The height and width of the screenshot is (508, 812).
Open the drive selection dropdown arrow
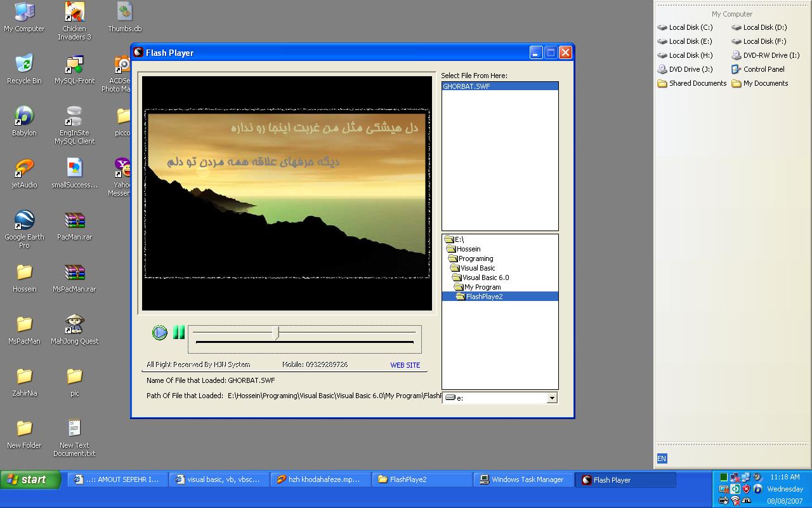(552, 398)
